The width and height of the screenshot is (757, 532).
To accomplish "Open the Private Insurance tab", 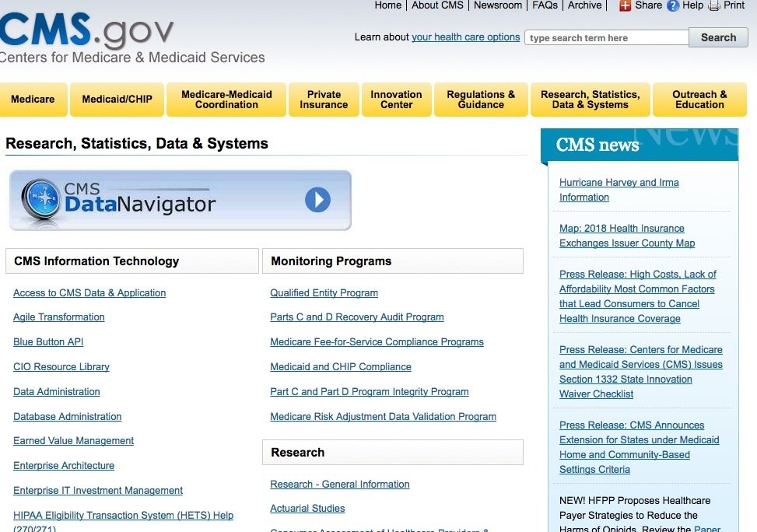I will [x=324, y=100].
